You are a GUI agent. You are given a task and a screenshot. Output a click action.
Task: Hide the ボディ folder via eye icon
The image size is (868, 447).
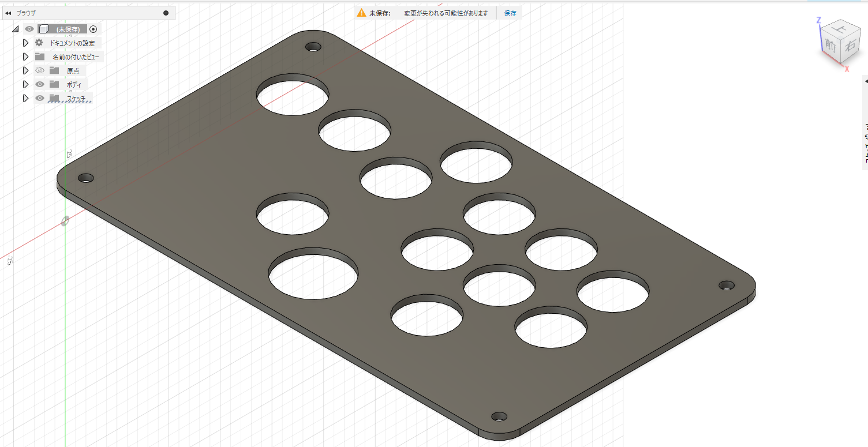pyautogui.click(x=40, y=84)
